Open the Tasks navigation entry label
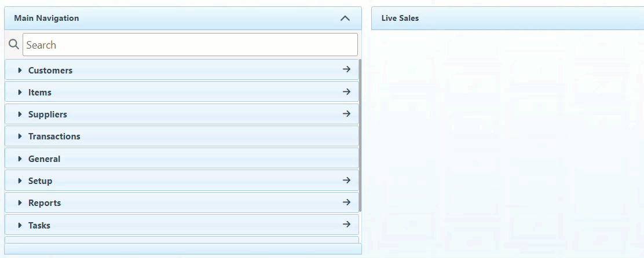This screenshot has width=644, height=258. pos(39,226)
